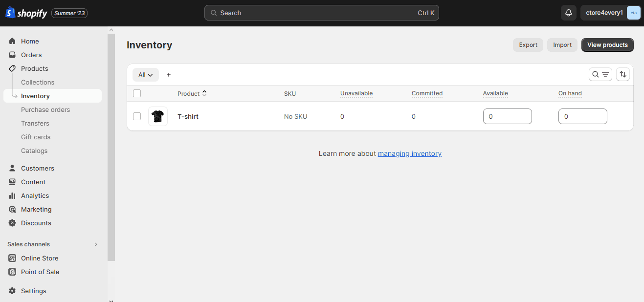
Task: Open Collections under Products
Action: (38, 82)
